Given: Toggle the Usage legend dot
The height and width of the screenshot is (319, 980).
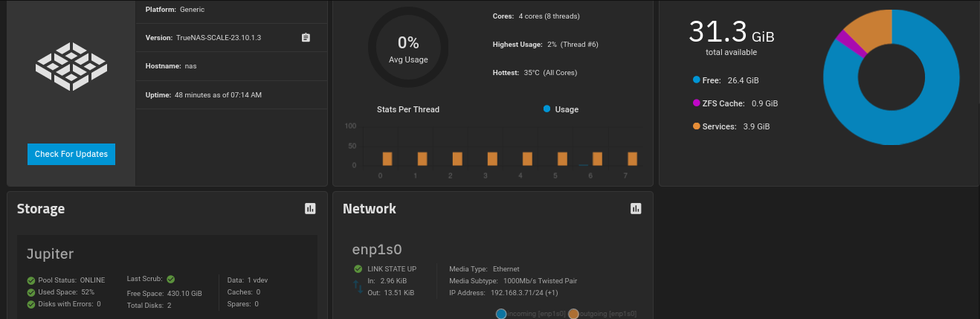Looking at the screenshot, I should [547, 109].
